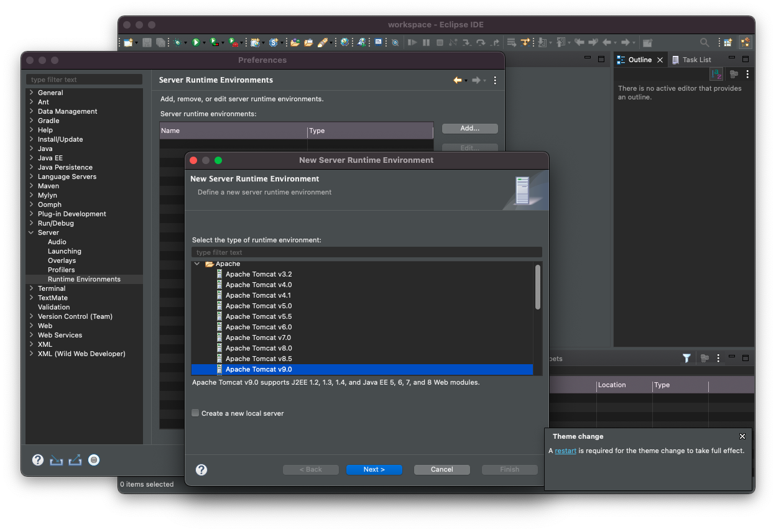Click Help icon in New Server Runtime dialog

point(201,470)
